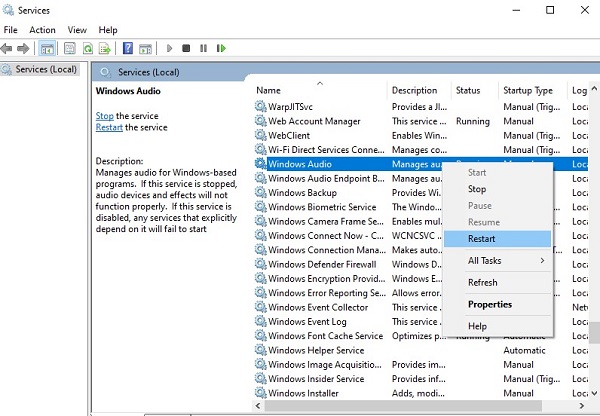
Task: Select Windows Encryption Provider row
Action: tap(421, 278)
